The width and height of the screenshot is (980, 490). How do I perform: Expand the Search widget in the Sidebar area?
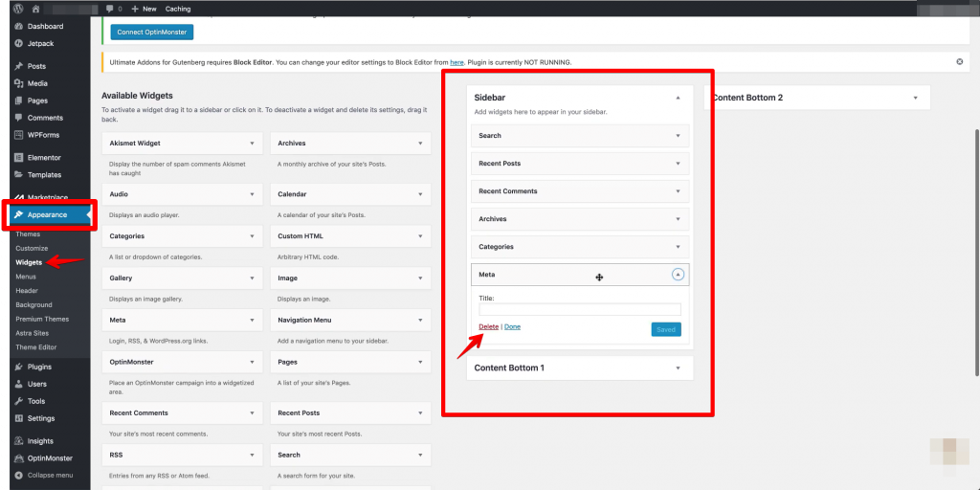pos(679,136)
